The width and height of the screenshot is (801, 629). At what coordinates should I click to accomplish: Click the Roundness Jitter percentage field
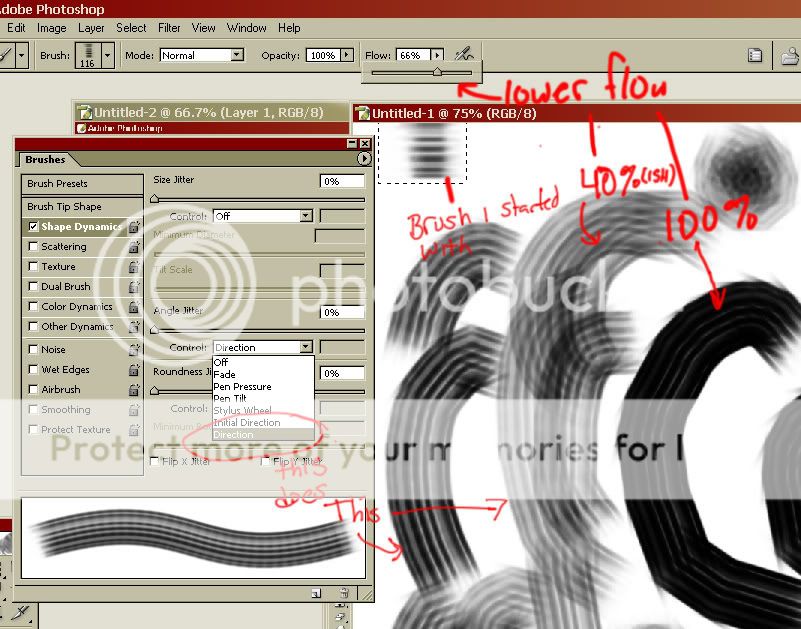(342, 373)
